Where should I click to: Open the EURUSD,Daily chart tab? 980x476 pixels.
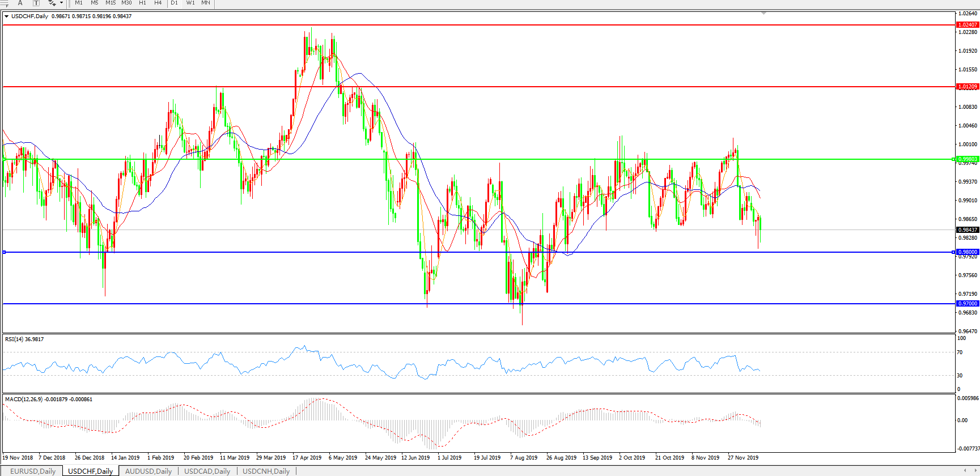click(x=33, y=471)
